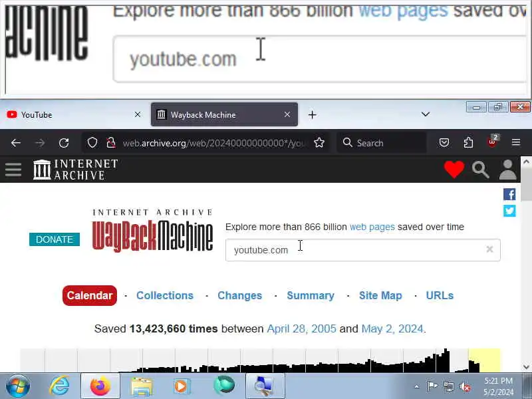
Task: Close the YouTube tab
Action: (x=138, y=114)
